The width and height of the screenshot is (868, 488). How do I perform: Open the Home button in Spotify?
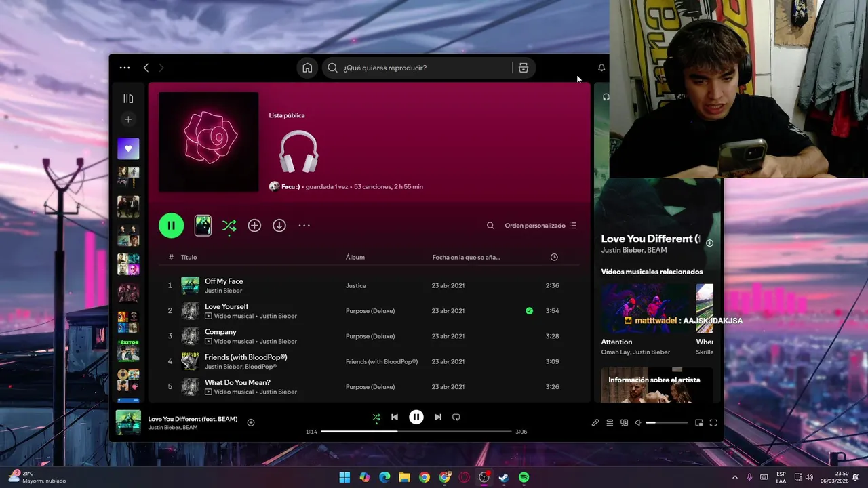pos(307,68)
